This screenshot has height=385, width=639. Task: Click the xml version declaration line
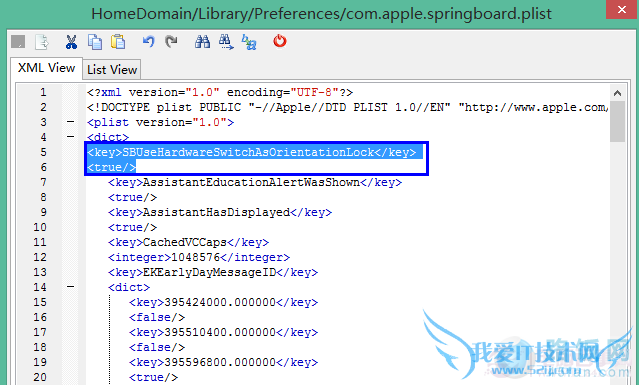220,92
